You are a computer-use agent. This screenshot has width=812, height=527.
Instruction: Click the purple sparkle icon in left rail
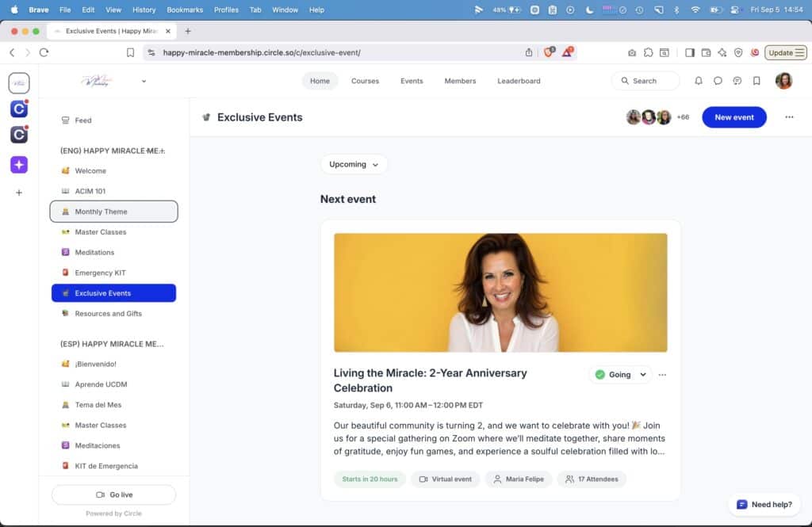pyautogui.click(x=19, y=165)
